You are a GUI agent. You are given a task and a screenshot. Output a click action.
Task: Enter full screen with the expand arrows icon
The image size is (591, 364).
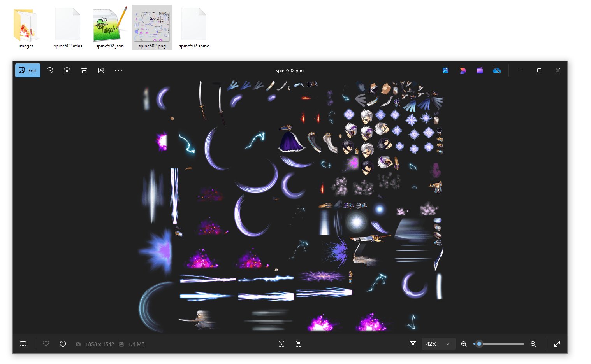[x=557, y=344]
